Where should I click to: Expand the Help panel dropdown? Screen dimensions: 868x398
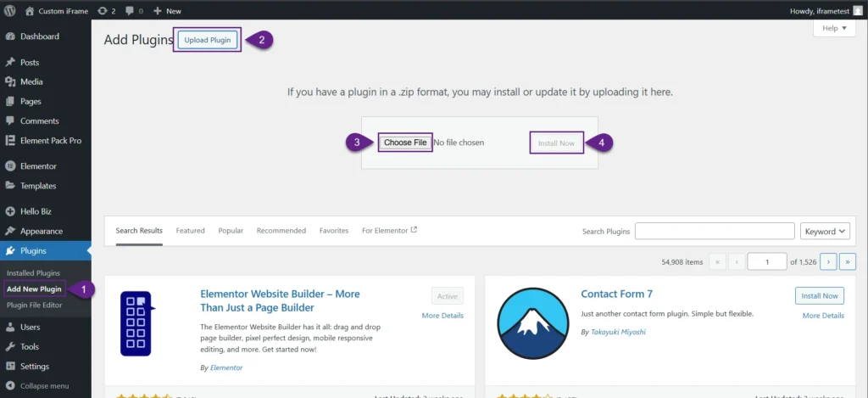coord(834,28)
